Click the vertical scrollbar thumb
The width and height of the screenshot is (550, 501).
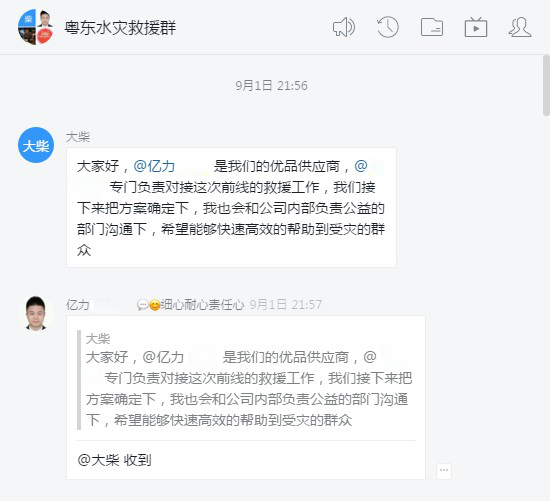click(546, 85)
